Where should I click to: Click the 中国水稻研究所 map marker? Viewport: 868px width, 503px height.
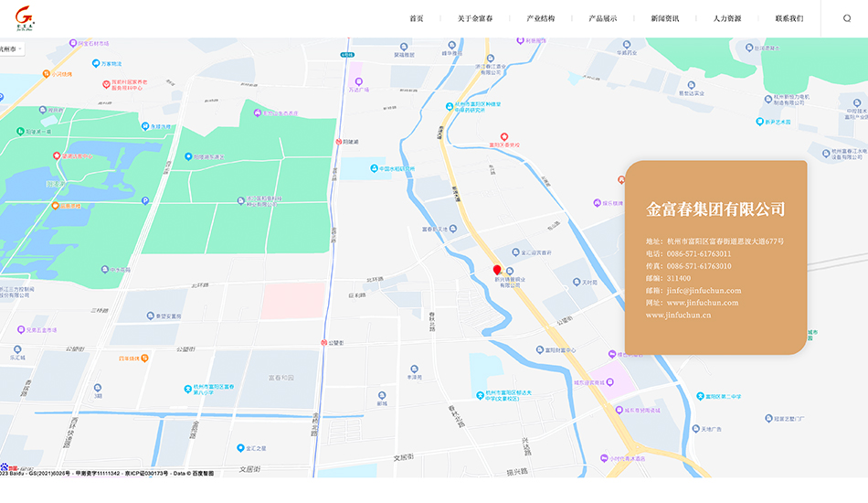coord(374,168)
